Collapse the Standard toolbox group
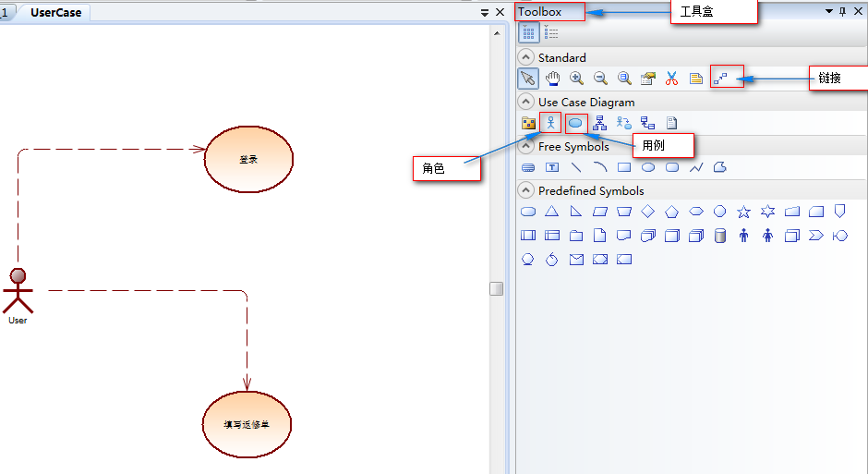This screenshot has width=868, height=474. (525, 57)
